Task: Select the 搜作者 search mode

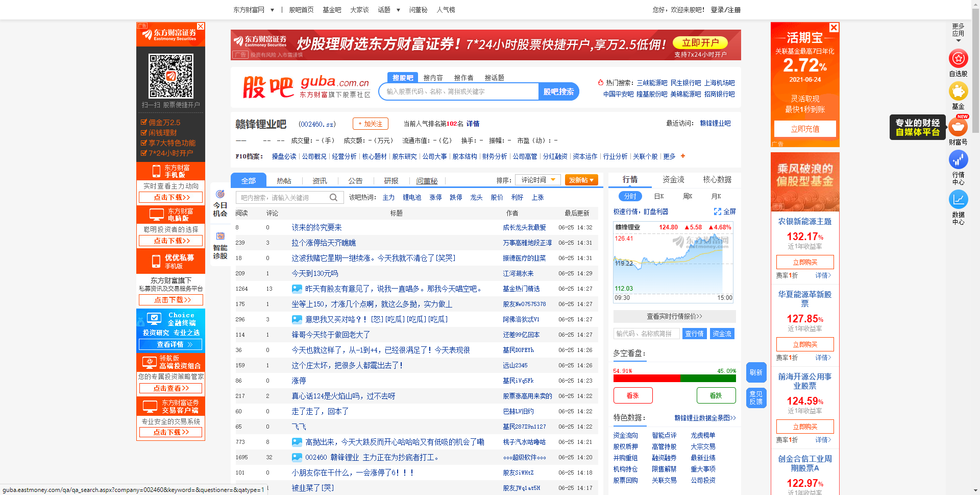Action: (x=463, y=78)
